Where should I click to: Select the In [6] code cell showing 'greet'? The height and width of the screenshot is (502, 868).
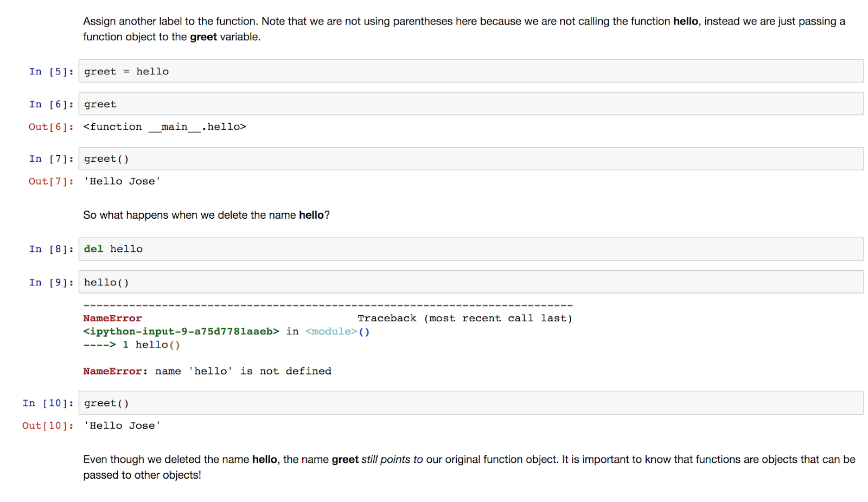(217, 104)
